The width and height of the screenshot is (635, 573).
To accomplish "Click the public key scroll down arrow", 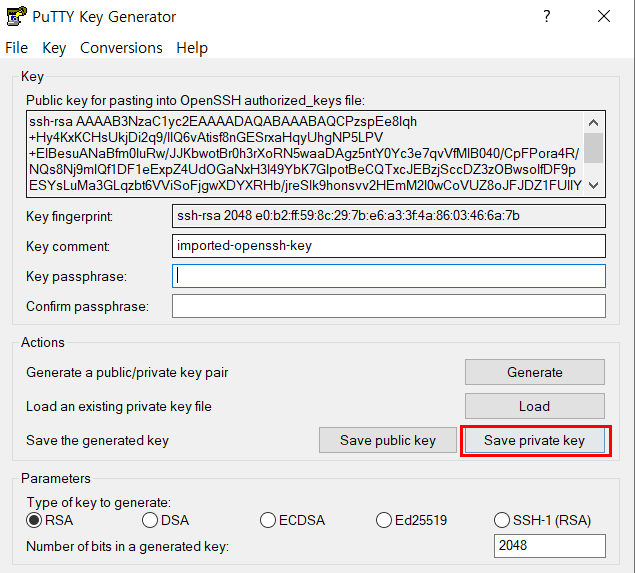I will (x=594, y=185).
